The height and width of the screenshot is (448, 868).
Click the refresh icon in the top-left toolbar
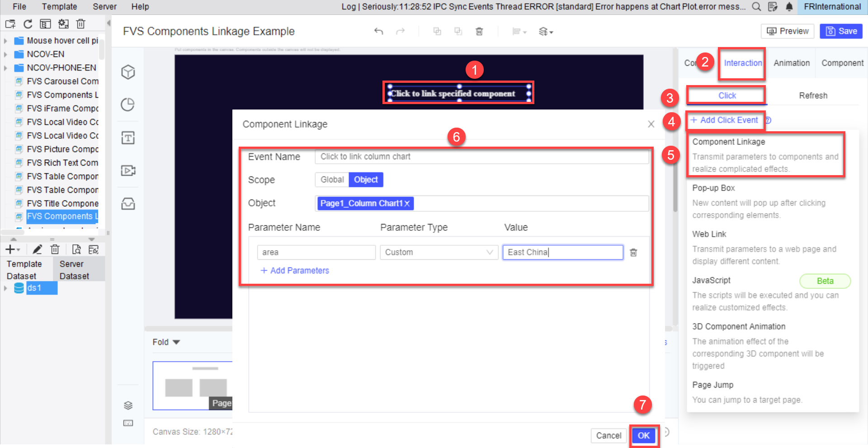tap(28, 24)
